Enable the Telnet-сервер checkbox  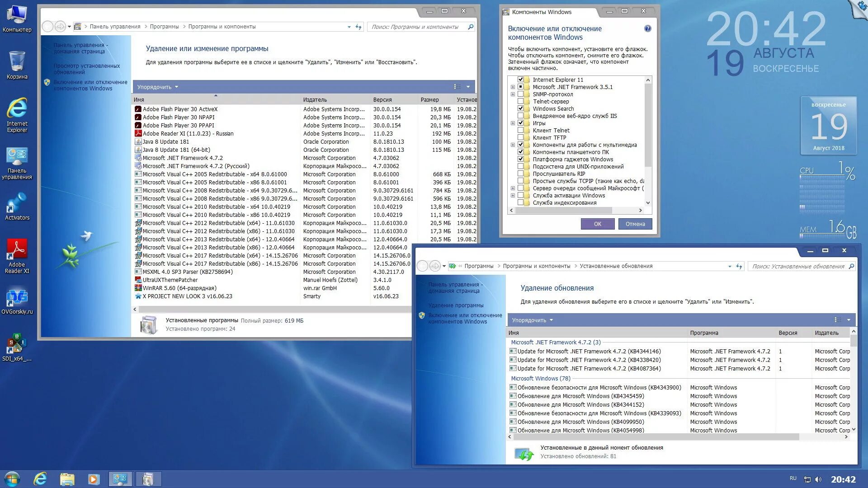click(x=520, y=102)
